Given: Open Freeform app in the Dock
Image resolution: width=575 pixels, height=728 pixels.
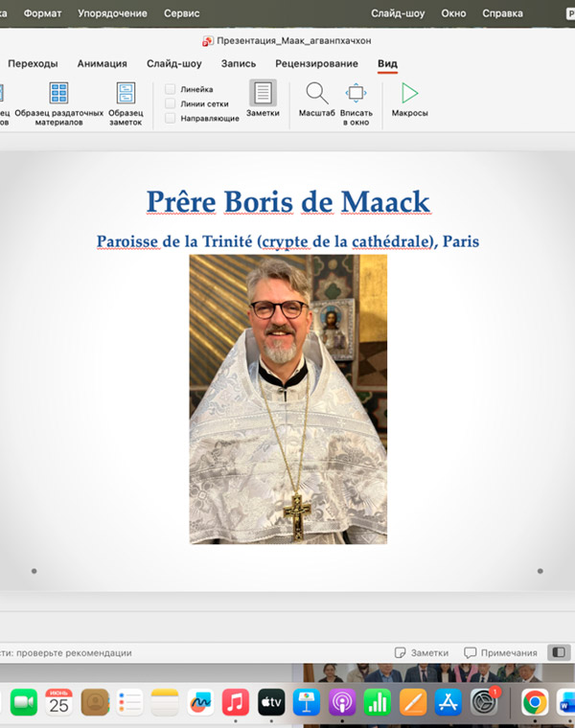Looking at the screenshot, I should [x=200, y=702].
